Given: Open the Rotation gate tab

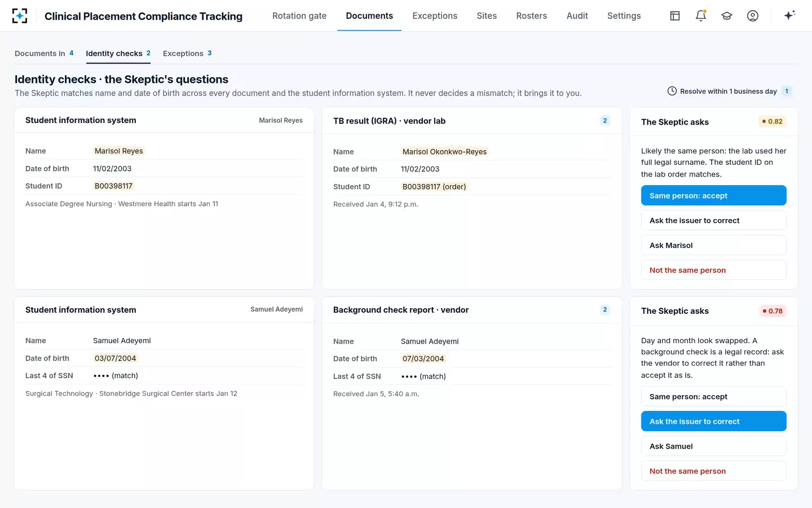Looking at the screenshot, I should pos(299,16).
